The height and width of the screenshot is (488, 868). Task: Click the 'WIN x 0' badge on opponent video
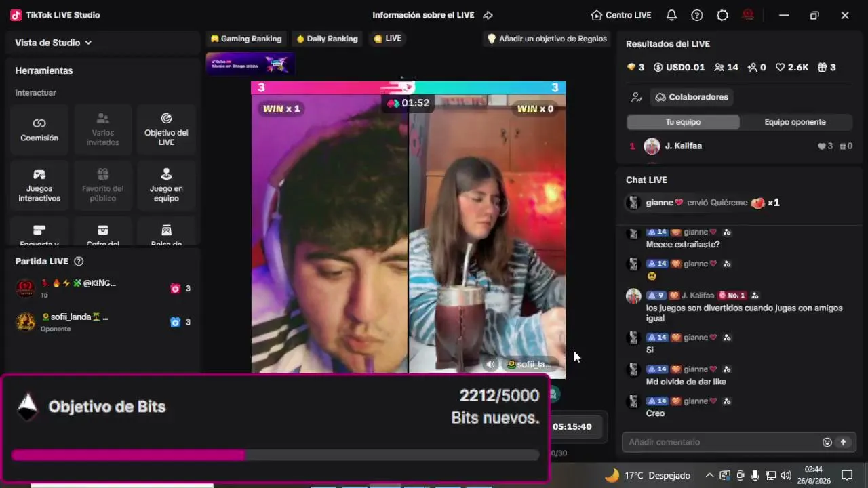click(x=535, y=108)
